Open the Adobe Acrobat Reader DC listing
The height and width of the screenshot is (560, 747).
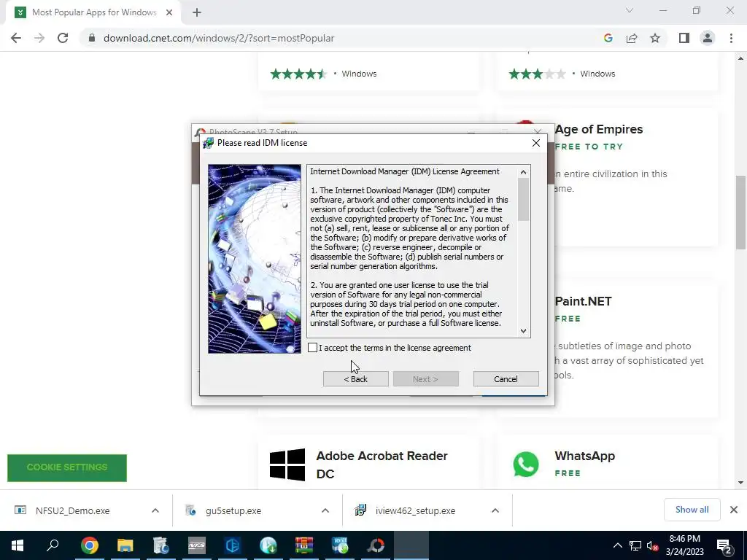coord(382,464)
